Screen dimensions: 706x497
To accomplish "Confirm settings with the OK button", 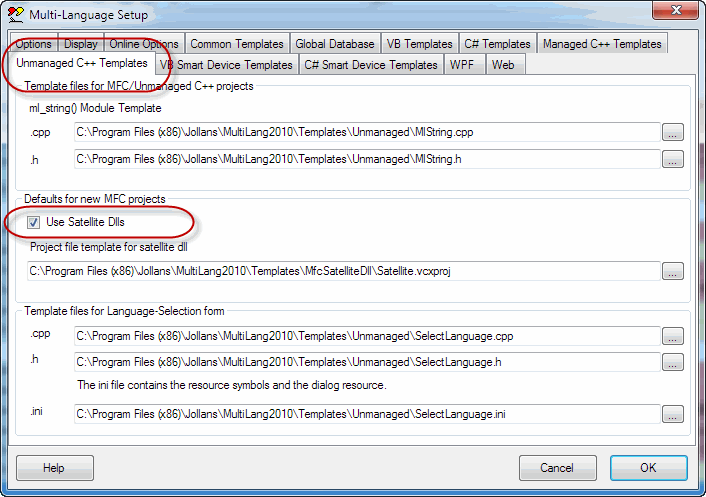I will click(648, 467).
